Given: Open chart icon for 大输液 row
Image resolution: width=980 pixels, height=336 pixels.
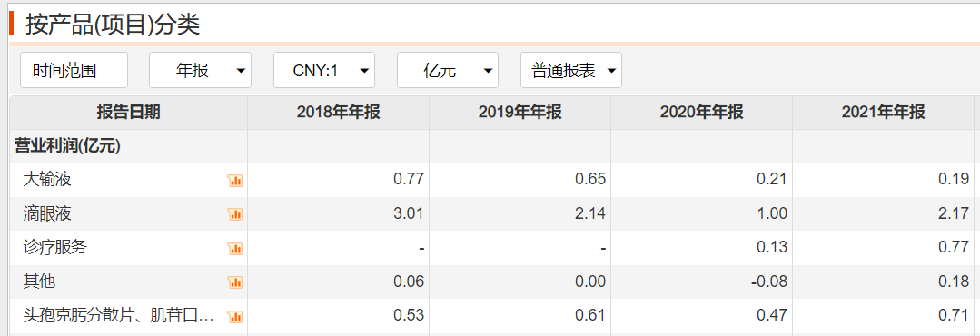Looking at the screenshot, I should pos(235,181).
